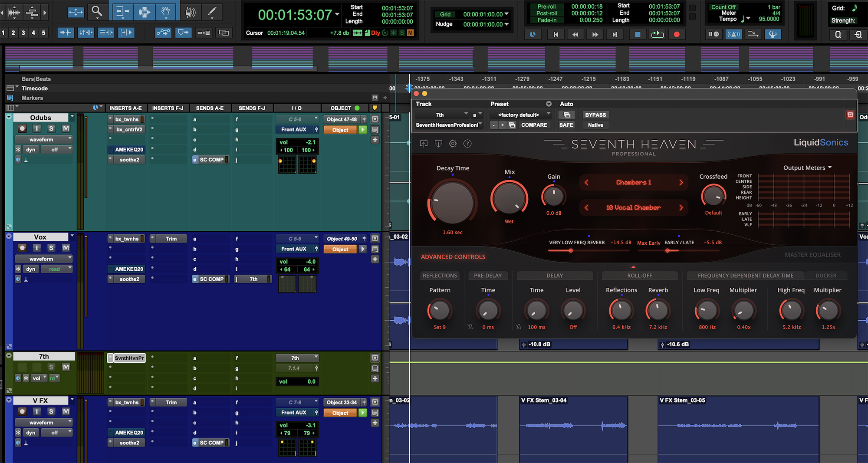Click the next arrow beside 10 Vocal Chamber

(681, 207)
